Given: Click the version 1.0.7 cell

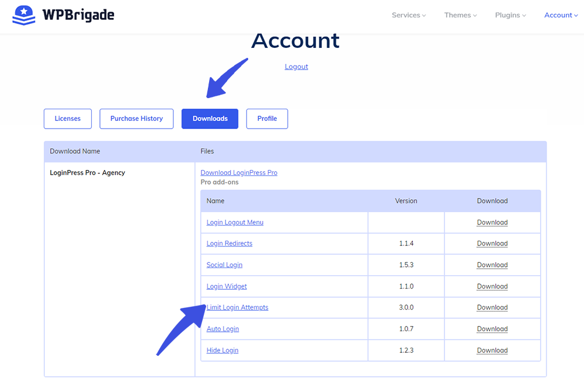Looking at the screenshot, I should coord(406,329).
